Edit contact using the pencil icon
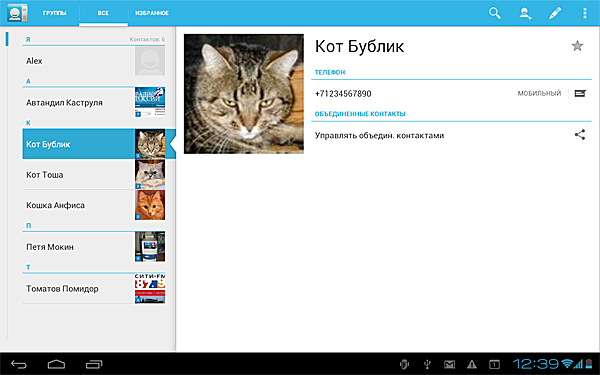Image resolution: width=600 pixels, height=375 pixels. click(555, 13)
